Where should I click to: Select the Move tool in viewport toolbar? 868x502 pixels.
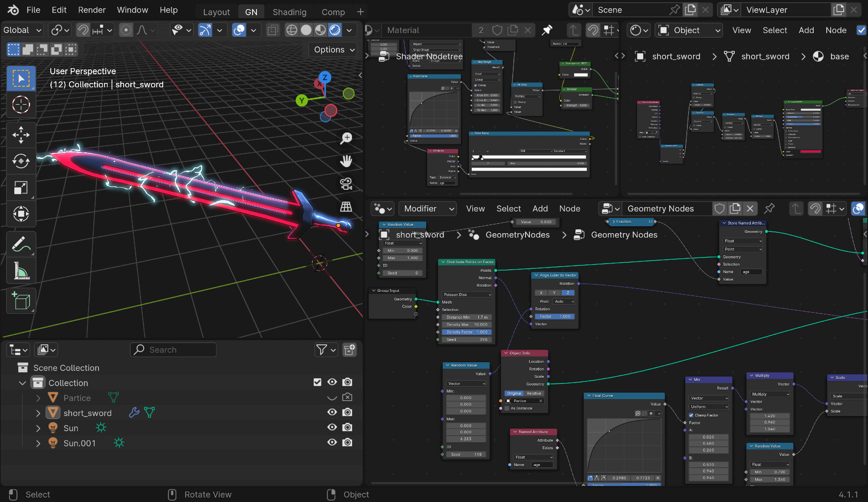click(x=21, y=135)
